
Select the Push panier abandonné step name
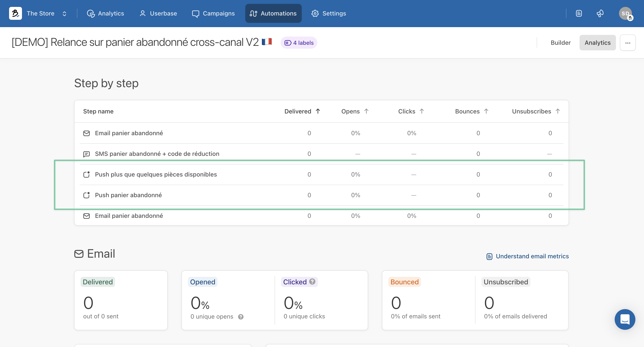[x=128, y=195]
